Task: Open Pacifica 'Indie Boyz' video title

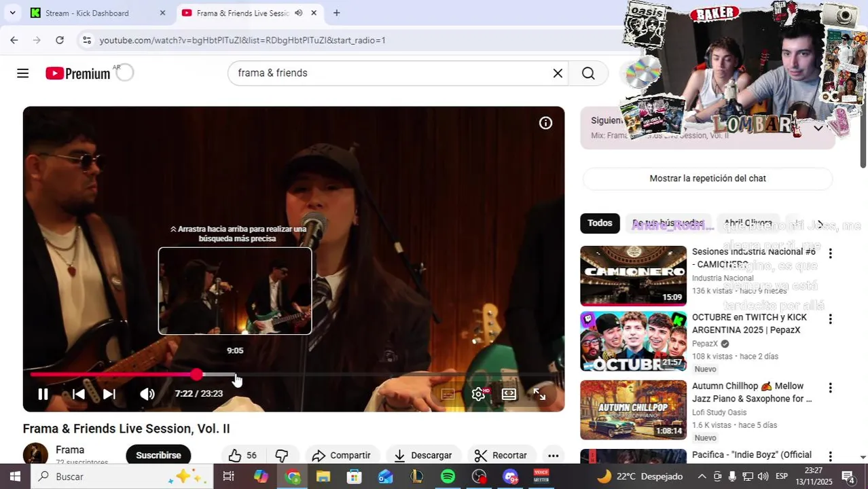Action: tap(752, 455)
